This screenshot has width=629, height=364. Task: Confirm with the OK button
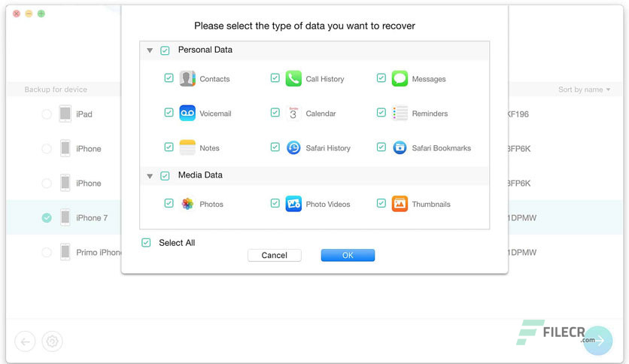coord(348,256)
